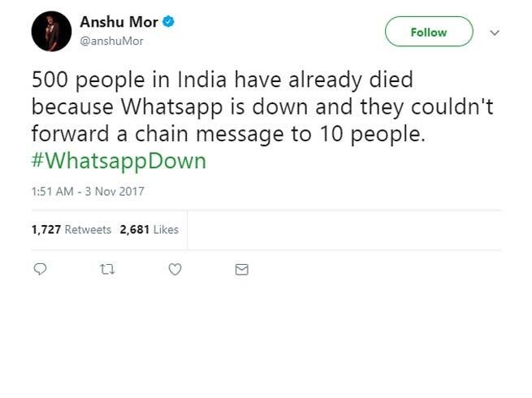Open the #WhatsappDown hashtag
This screenshot has height=398, width=532.
tap(119, 160)
